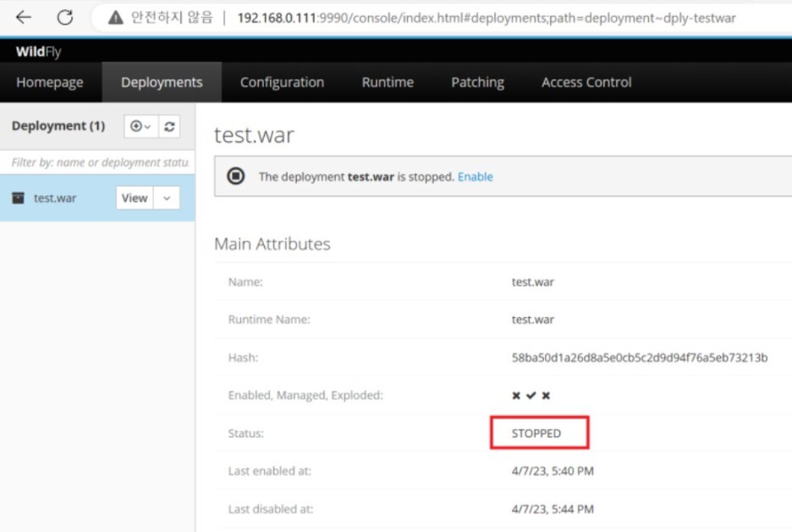Screen dimensions: 792x532
Task: Go to the Runtime tab
Action: (388, 82)
